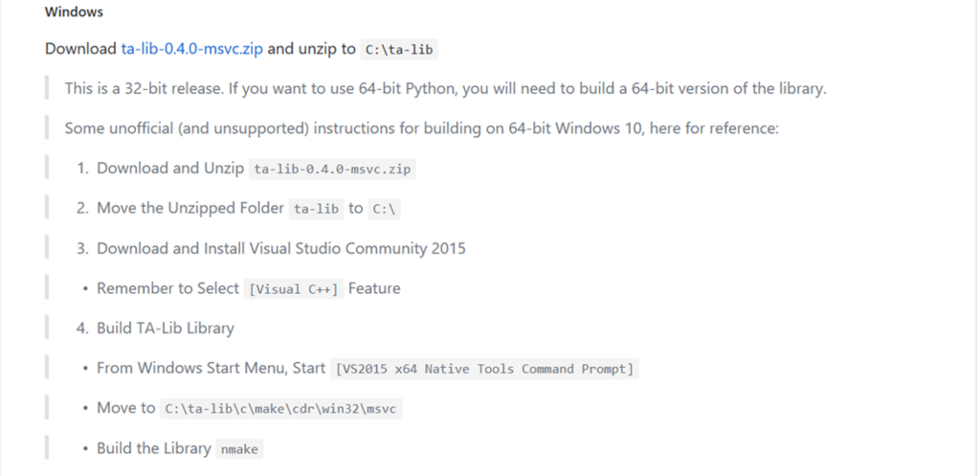Viewport: 980px width, 476px height.
Task: Click the Build TA-Lib Library step
Action: coord(166,329)
